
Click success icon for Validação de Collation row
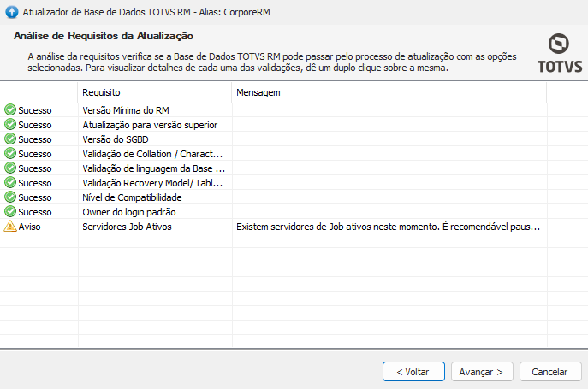(10, 154)
